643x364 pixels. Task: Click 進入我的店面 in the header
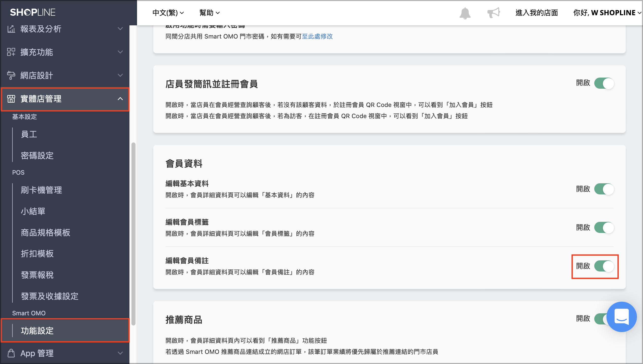point(537,13)
